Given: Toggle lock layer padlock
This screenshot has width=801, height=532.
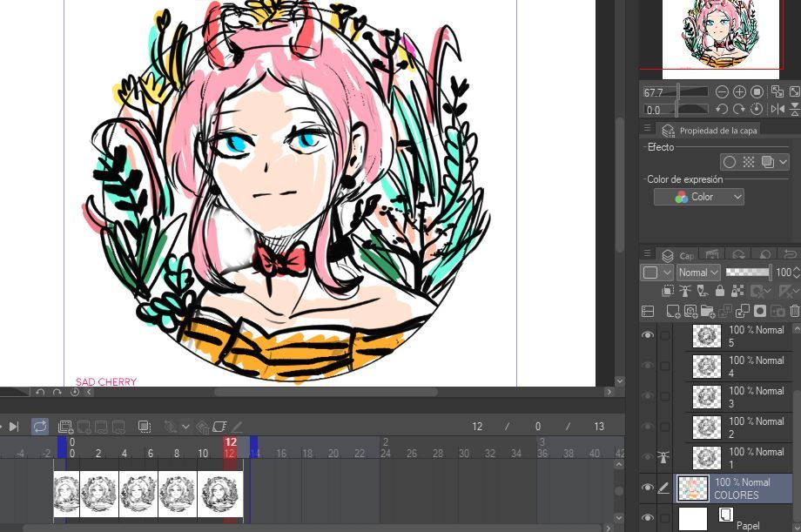Looking at the screenshot, I should pyautogui.click(x=720, y=292).
